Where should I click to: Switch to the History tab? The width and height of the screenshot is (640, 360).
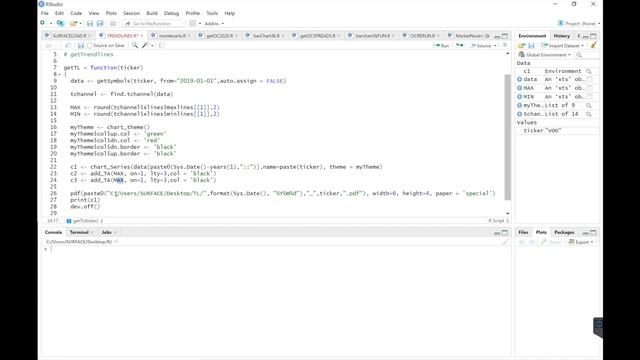coord(562,36)
